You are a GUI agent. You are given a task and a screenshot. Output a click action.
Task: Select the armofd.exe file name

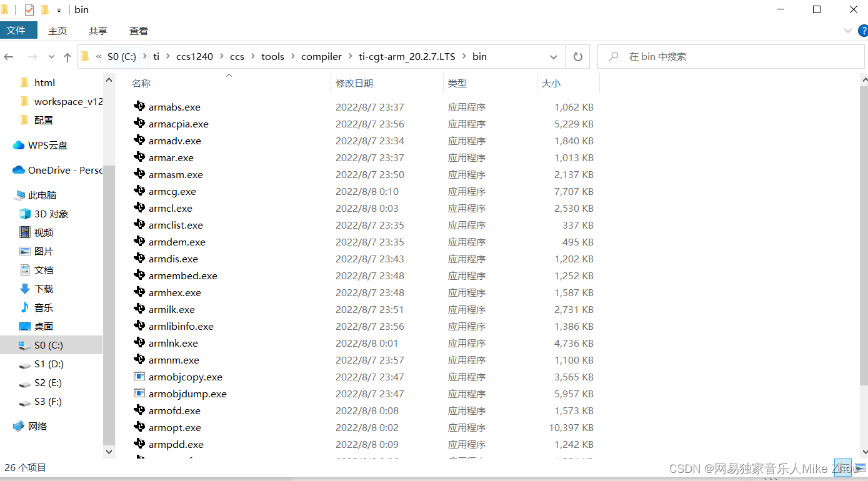point(174,410)
